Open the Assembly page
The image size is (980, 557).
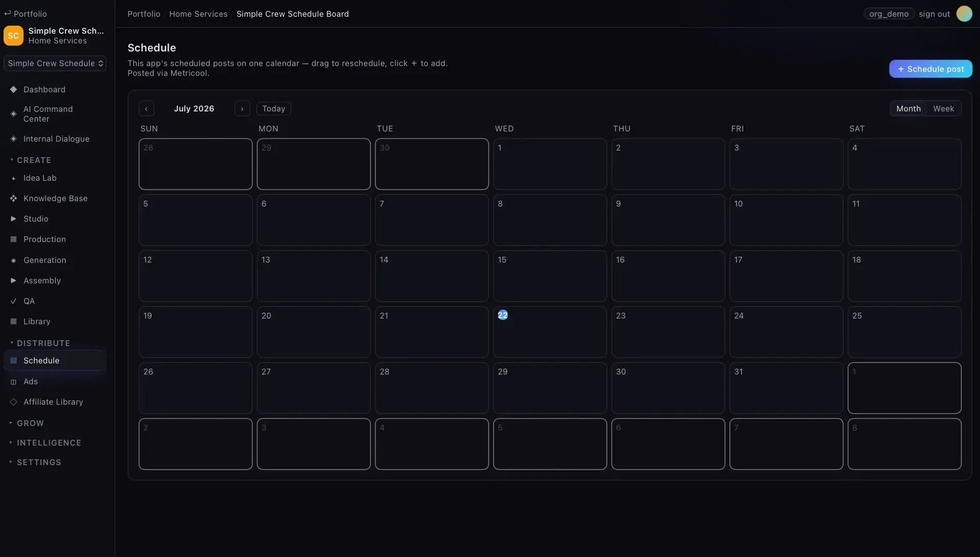point(55,280)
